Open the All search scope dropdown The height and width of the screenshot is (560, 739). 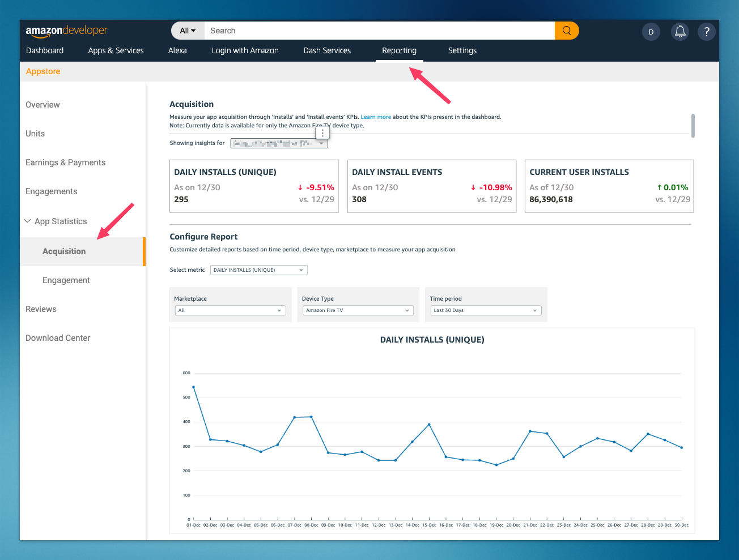pyautogui.click(x=187, y=31)
